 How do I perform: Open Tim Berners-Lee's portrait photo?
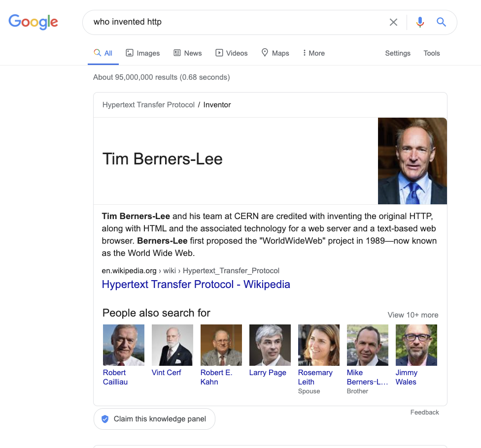(412, 161)
